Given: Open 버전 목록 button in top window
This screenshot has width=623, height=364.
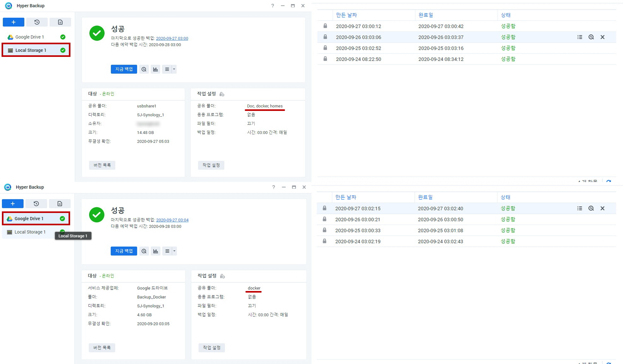Looking at the screenshot, I should coord(102,165).
